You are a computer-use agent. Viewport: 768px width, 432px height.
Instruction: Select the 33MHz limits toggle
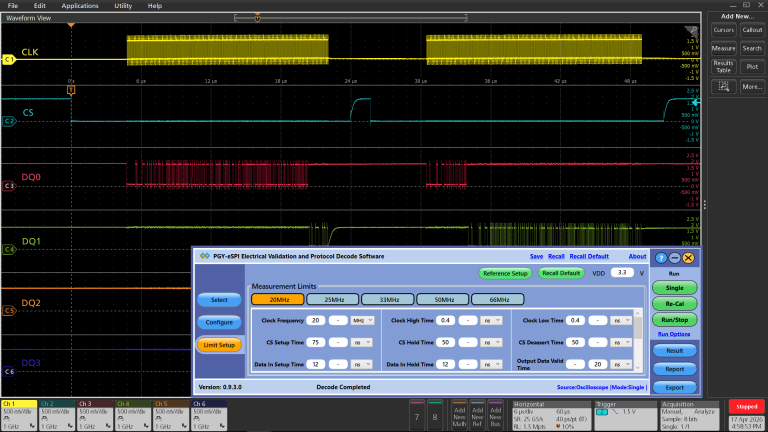pyautogui.click(x=388, y=299)
